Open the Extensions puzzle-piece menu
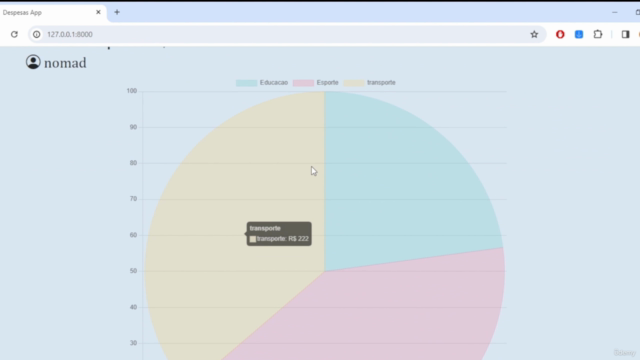 (598, 34)
